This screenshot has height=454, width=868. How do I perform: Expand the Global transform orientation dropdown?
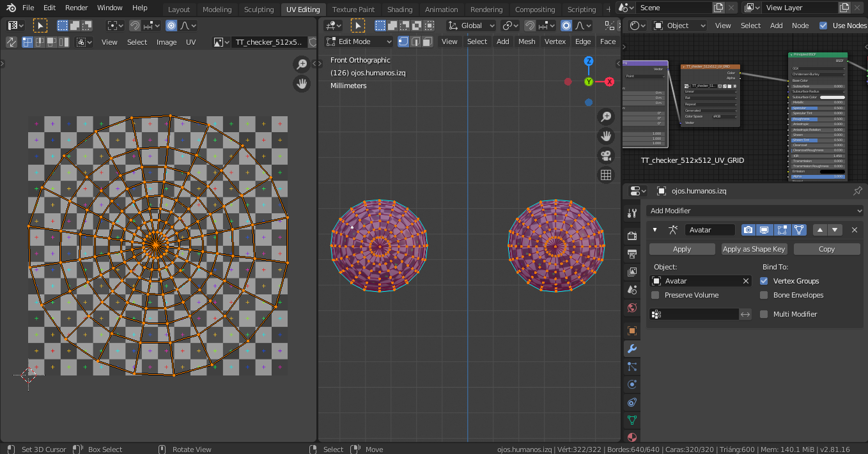(x=472, y=26)
